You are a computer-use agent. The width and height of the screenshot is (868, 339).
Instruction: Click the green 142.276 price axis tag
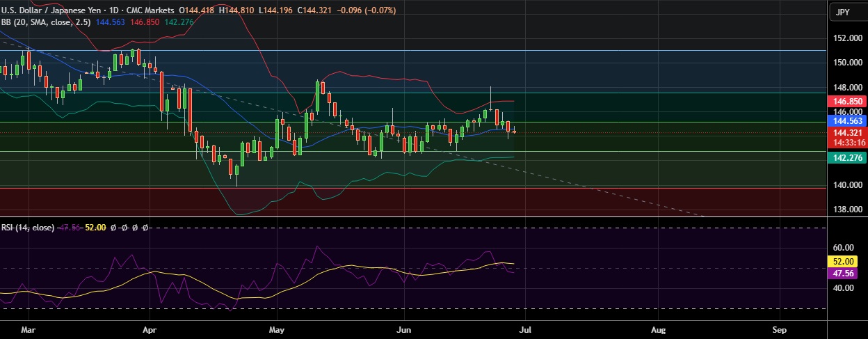[x=847, y=158]
